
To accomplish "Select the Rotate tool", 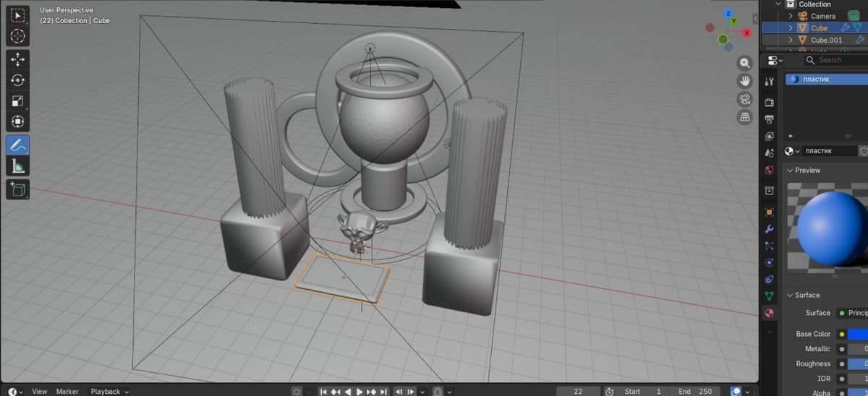I will [19, 80].
